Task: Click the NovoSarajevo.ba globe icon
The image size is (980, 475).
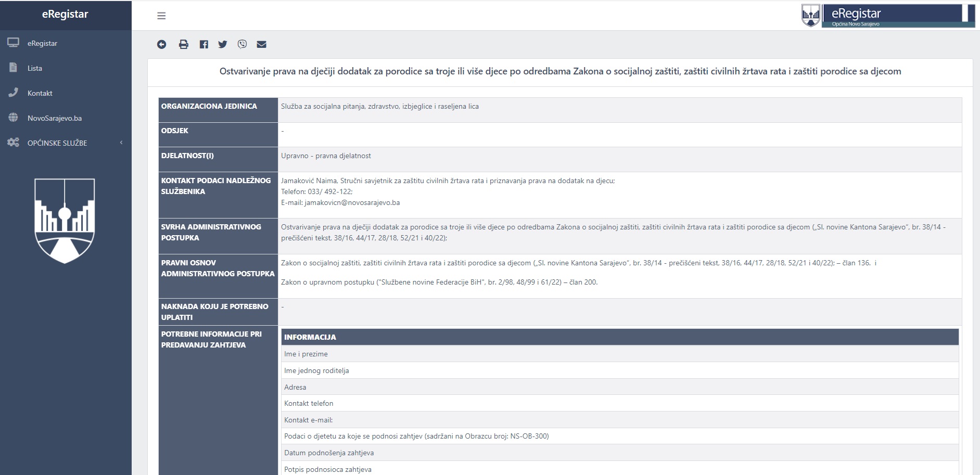Action: click(x=13, y=118)
